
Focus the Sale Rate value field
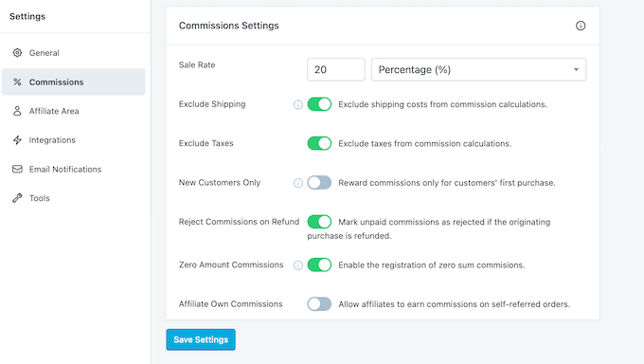336,69
